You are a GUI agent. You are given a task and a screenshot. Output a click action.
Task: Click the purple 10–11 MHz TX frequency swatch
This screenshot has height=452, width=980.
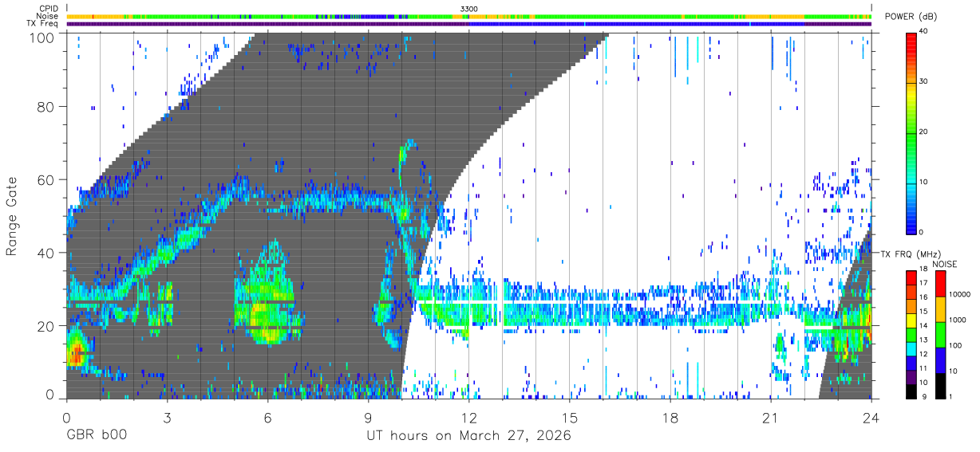pyautogui.click(x=911, y=377)
